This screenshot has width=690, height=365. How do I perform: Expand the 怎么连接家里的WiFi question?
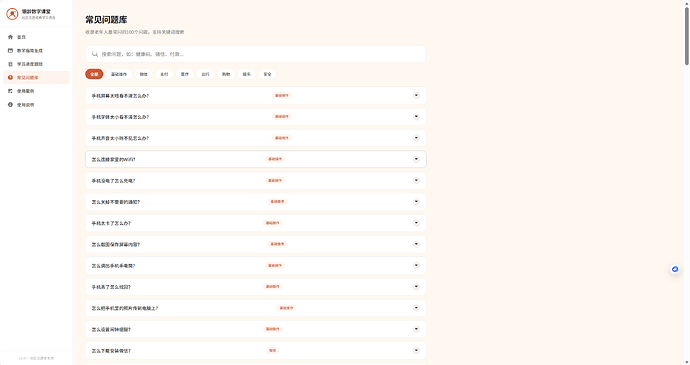coord(416,159)
